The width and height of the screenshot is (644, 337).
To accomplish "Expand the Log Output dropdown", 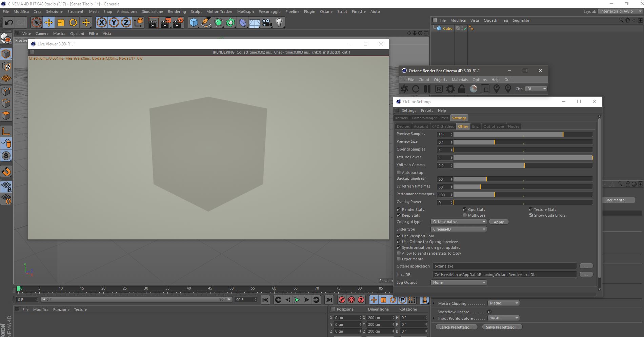I will pos(459,282).
